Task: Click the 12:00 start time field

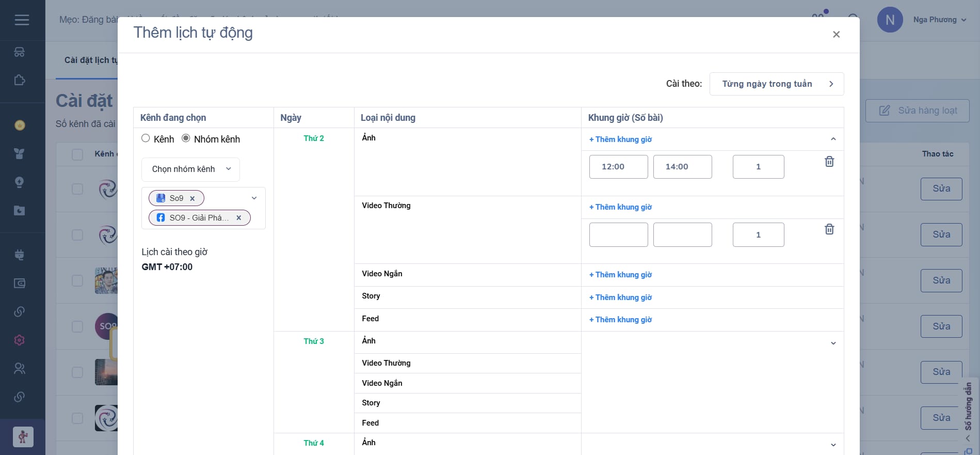Action: 618,167
